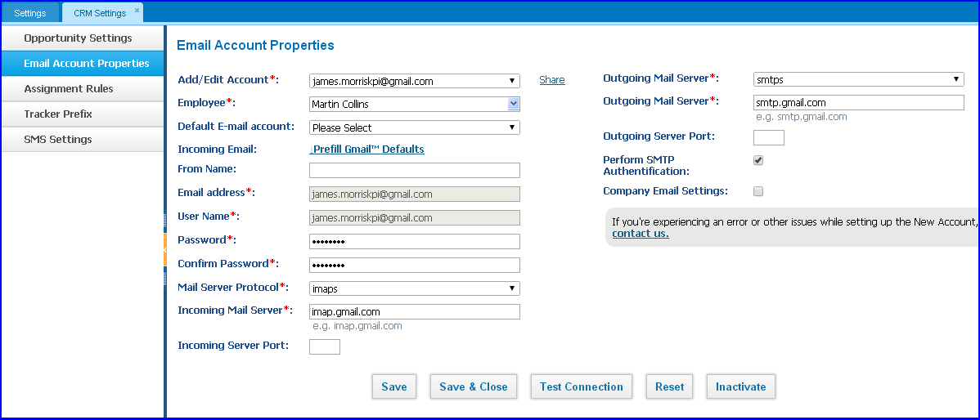Focus the Password field
This screenshot has height=420, width=980.
point(415,242)
